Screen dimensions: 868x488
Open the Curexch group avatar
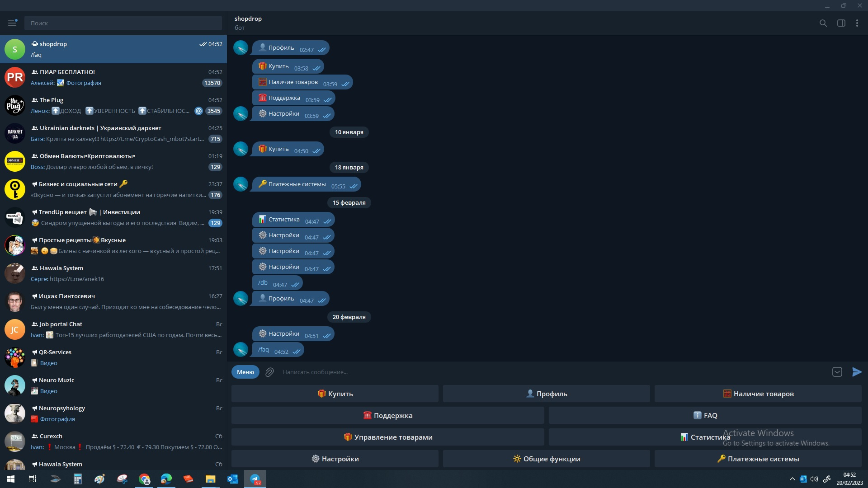[x=15, y=441]
